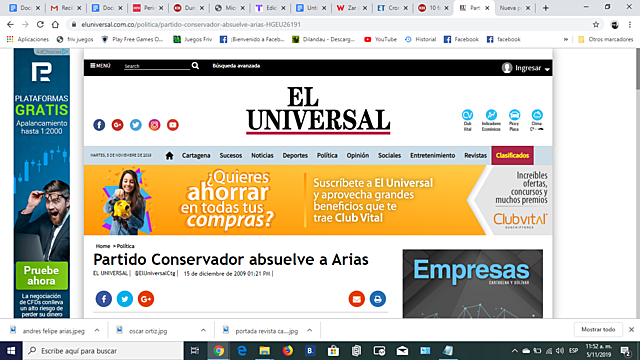The height and width of the screenshot is (360, 640).
Task: Click Mostrar todo downloads button
Action: [x=598, y=329]
